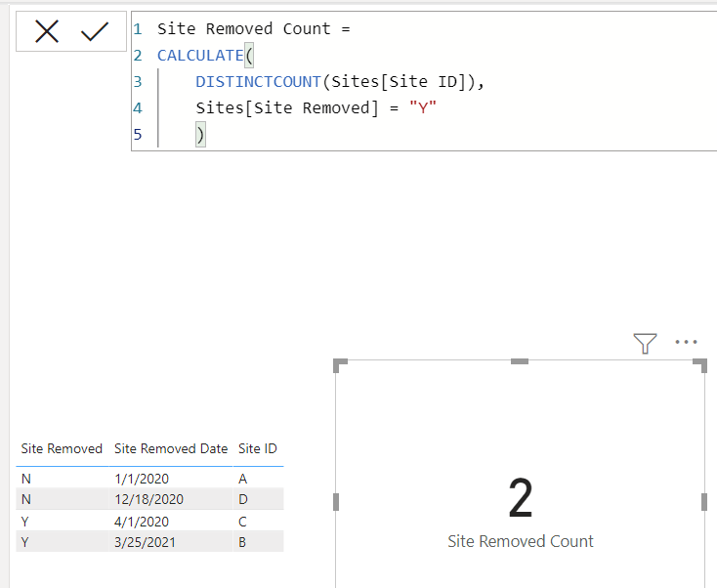717x588 pixels.
Task: Sort by Site ID column header
Action: tap(258, 448)
